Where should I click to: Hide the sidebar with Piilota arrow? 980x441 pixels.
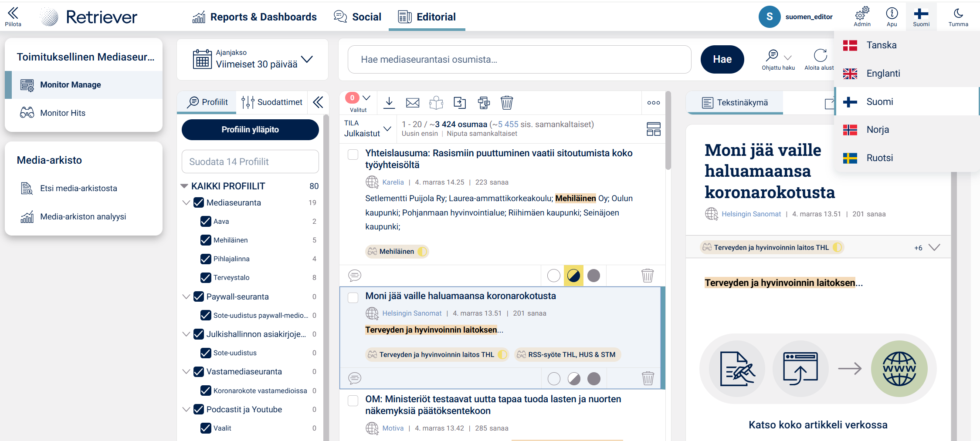pos(13,17)
